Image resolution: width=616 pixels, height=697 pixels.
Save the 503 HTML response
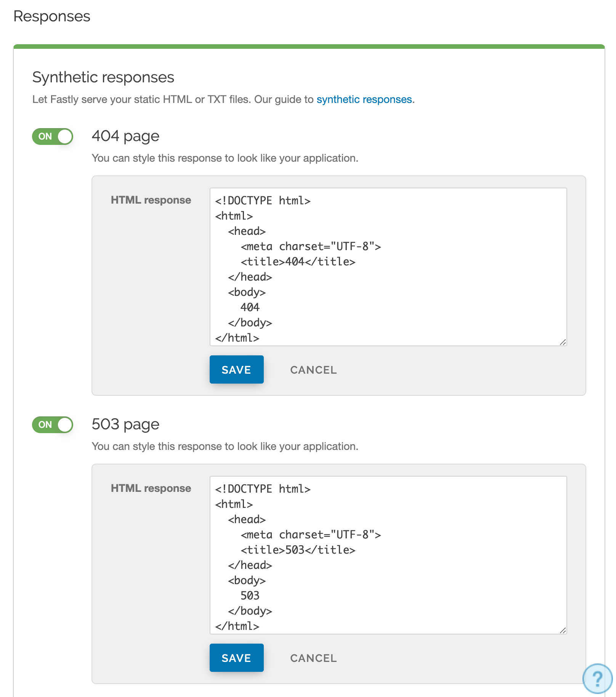(x=236, y=657)
